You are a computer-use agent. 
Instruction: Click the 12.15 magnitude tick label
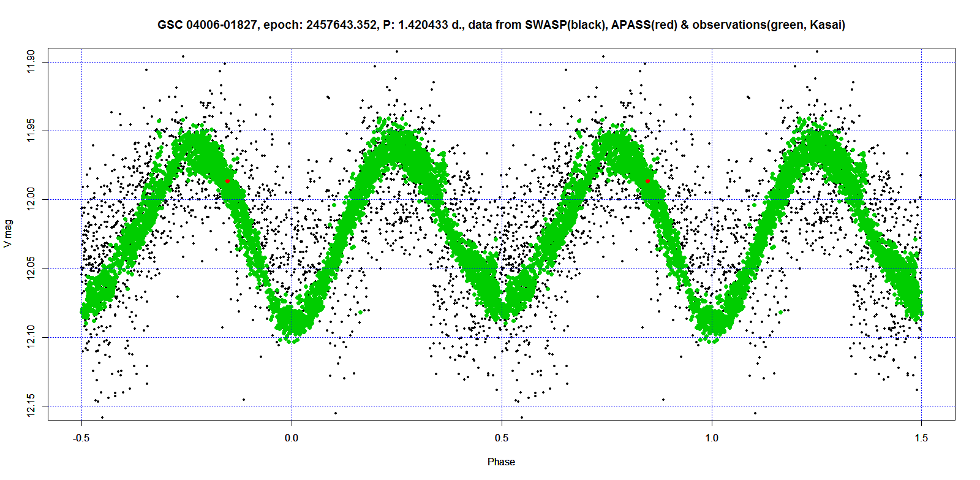[x=31, y=406]
